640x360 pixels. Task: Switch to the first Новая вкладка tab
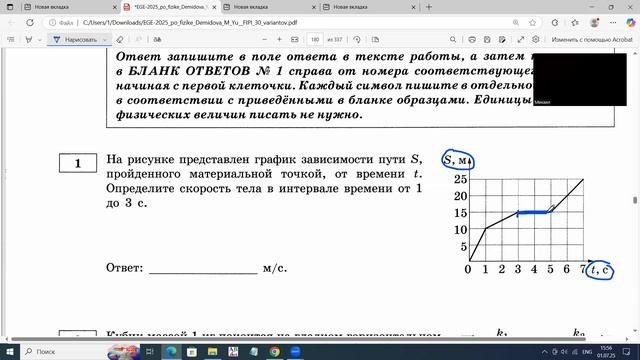click(69, 7)
